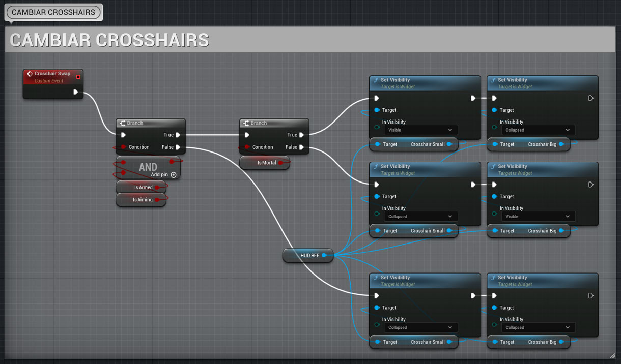Click Crosshair Small output pin in middle row

pyautogui.click(x=449, y=231)
